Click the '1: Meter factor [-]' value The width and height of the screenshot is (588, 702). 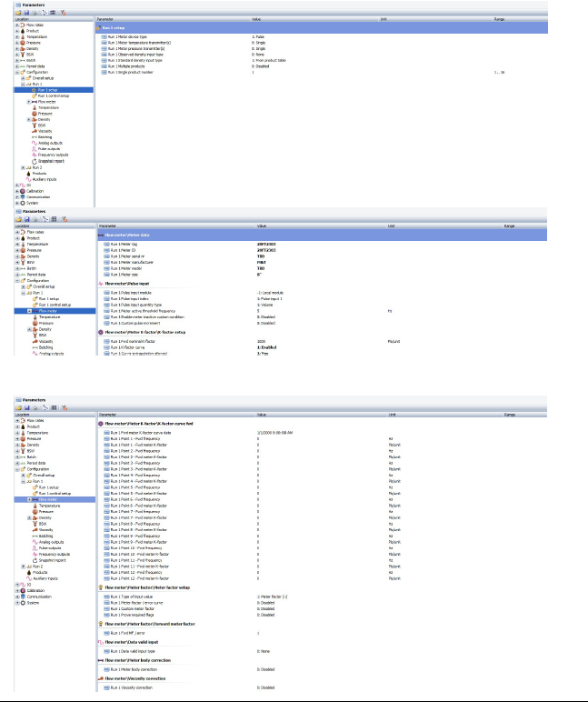[x=272, y=597]
